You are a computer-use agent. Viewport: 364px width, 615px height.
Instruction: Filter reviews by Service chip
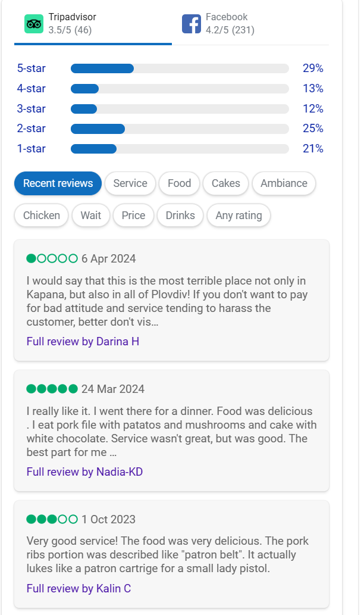pyautogui.click(x=130, y=183)
